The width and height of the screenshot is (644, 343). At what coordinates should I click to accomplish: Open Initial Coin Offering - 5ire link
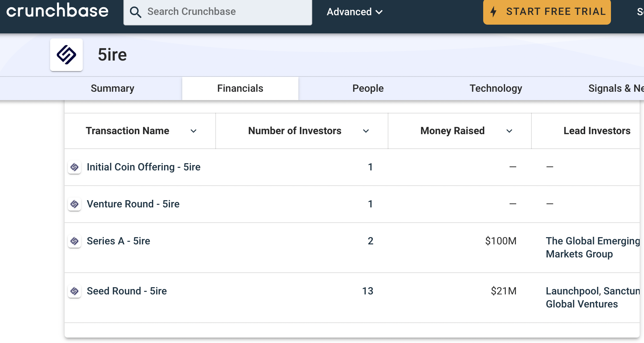pyautogui.click(x=143, y=167)
